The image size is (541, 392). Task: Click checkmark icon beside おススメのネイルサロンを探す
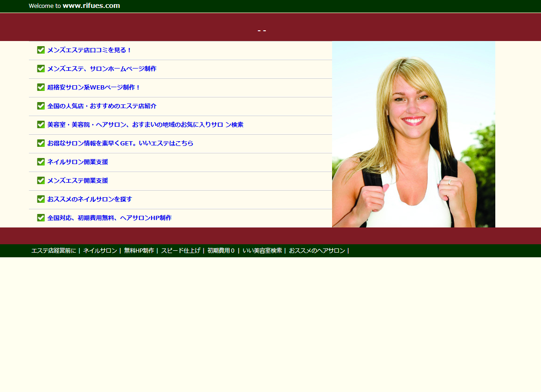pos(41,199)
